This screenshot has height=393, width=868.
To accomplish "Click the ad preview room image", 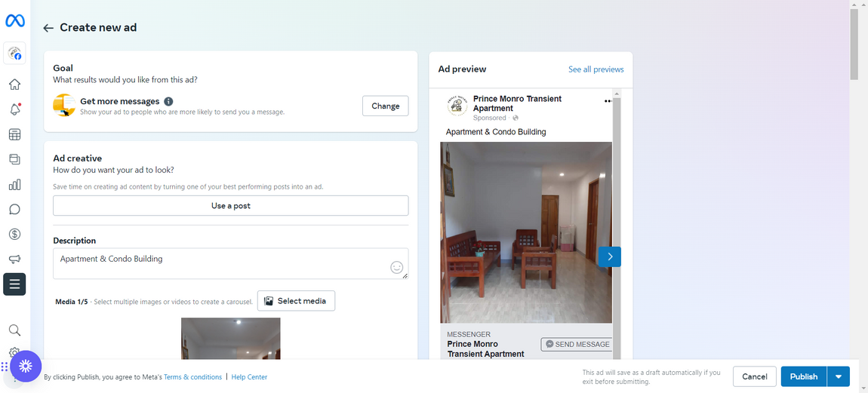I will tap(526, 232).
